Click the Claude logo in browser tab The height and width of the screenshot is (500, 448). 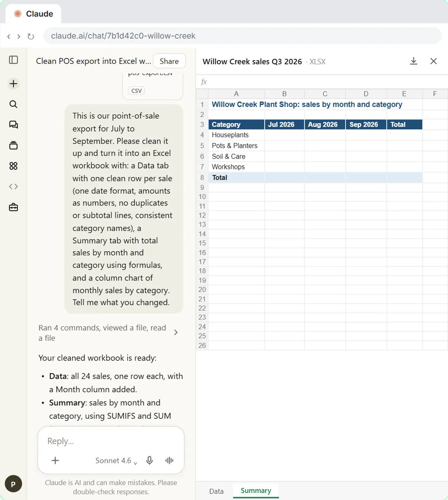[18, 14]
